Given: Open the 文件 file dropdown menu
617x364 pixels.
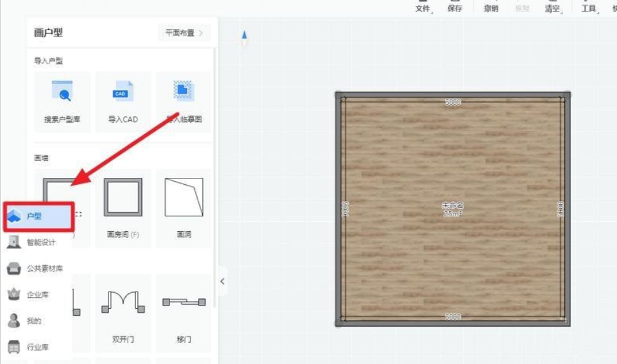Looking at the screenshot, I should pos(422,8).
